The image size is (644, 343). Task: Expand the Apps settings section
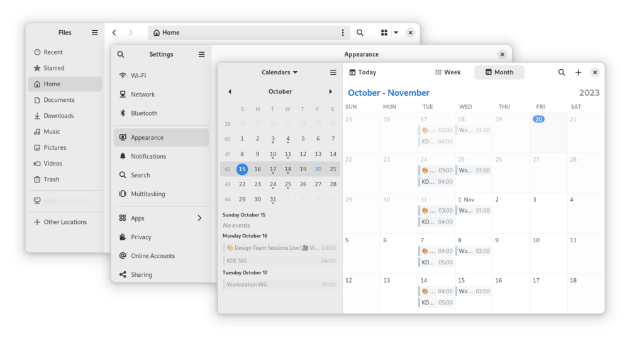click(x=199, y=218)
